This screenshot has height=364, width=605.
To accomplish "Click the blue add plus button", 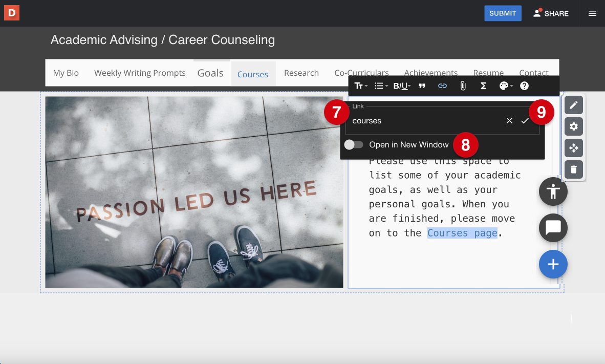I will (553, 264).
